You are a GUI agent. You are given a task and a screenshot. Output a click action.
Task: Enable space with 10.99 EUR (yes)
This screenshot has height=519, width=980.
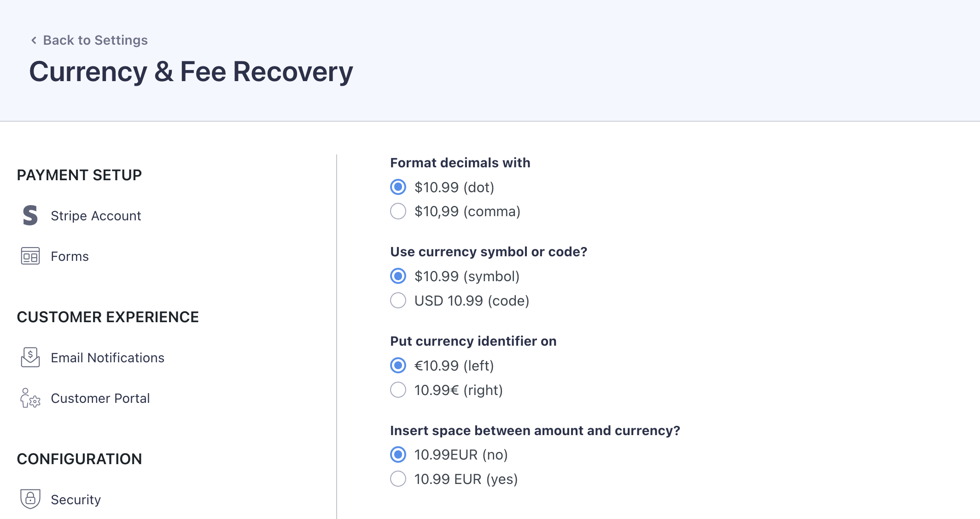point(398,479)
